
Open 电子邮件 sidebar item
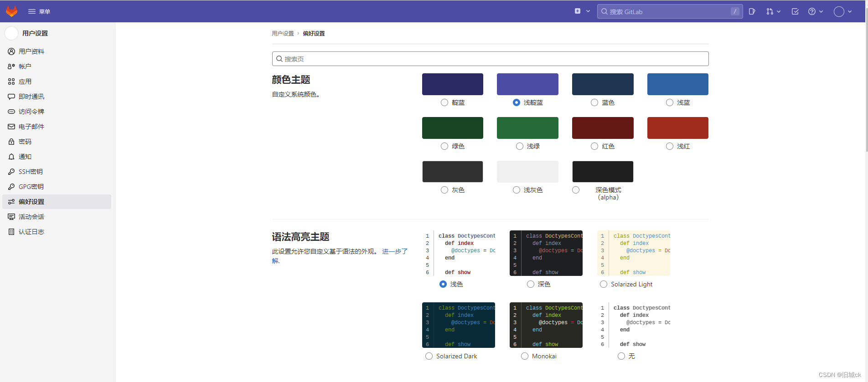click(x=57, y=127)
